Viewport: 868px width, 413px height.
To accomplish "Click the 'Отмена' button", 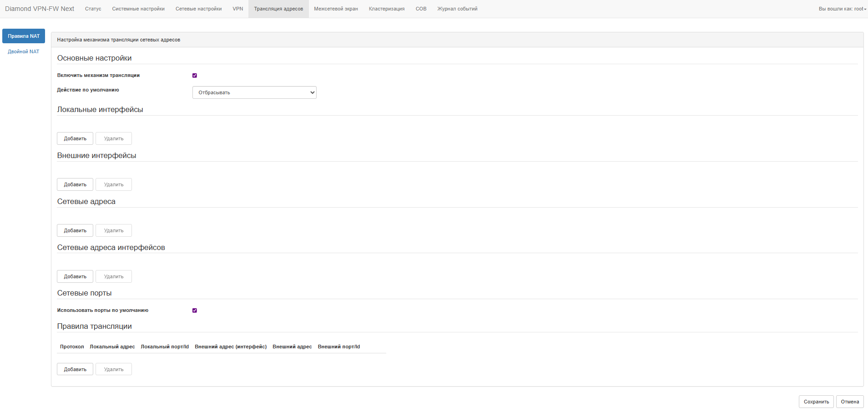I will [849, 402].
